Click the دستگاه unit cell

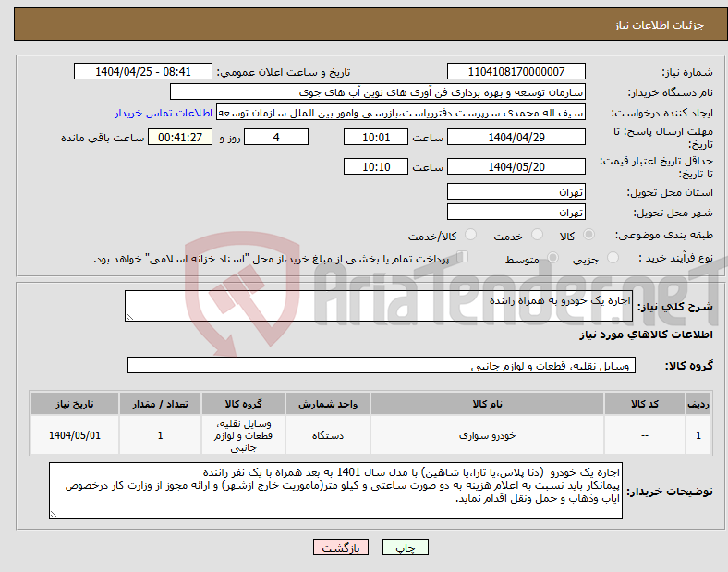click(328, 435)
